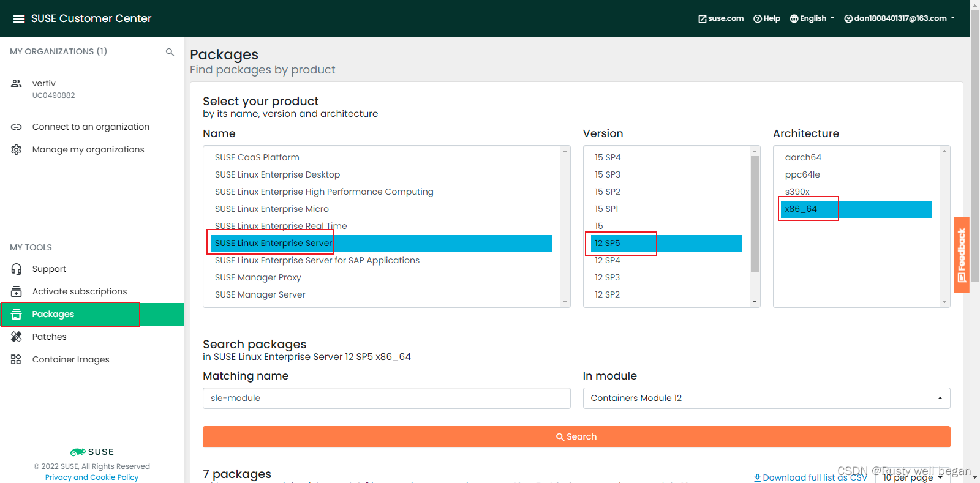Open Support in the sidebar
Image resolution: width=980 pixels, height=483 pixels.
[49, 269]
